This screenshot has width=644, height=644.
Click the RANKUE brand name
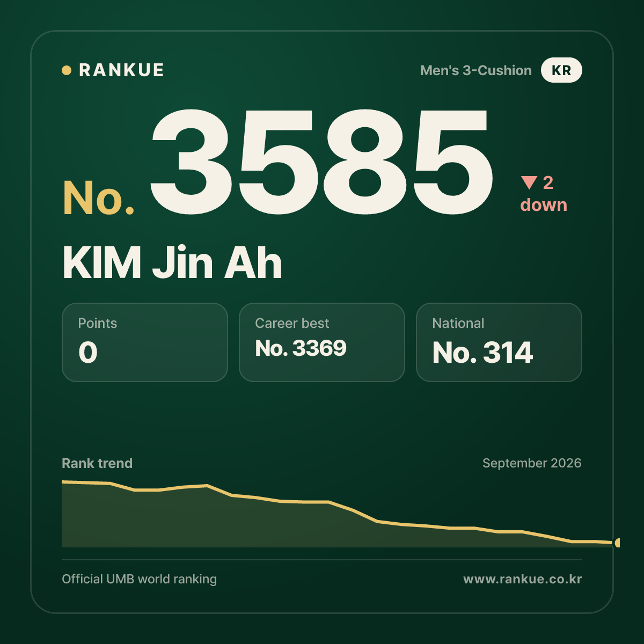tap(121, 70)
